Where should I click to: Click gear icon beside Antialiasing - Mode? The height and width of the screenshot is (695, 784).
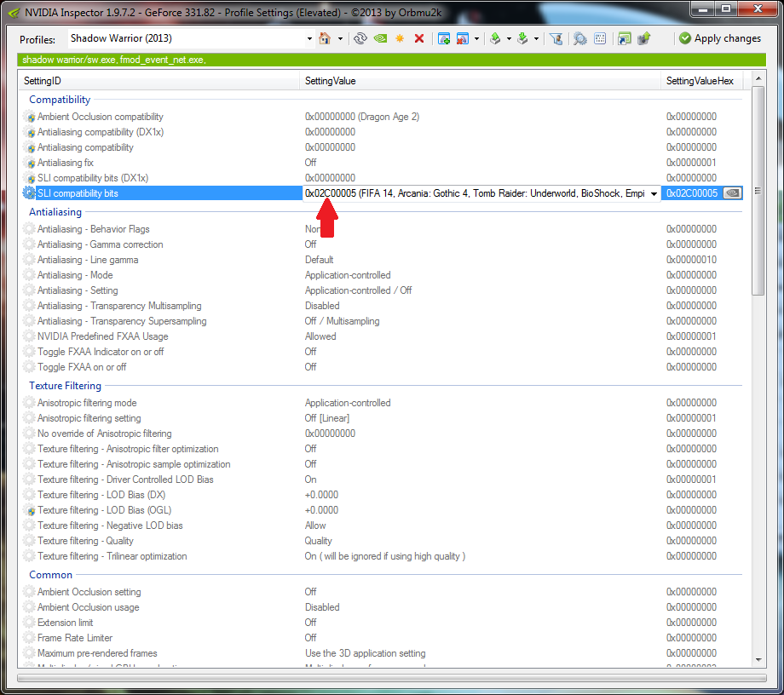point(30,275)
